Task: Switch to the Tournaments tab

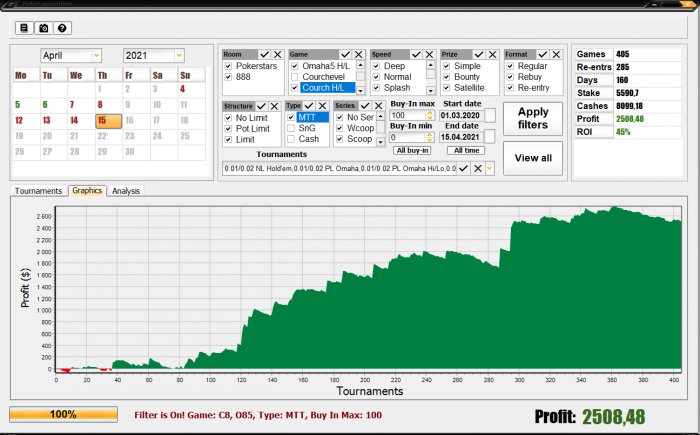Action: (x=38, y=191)
